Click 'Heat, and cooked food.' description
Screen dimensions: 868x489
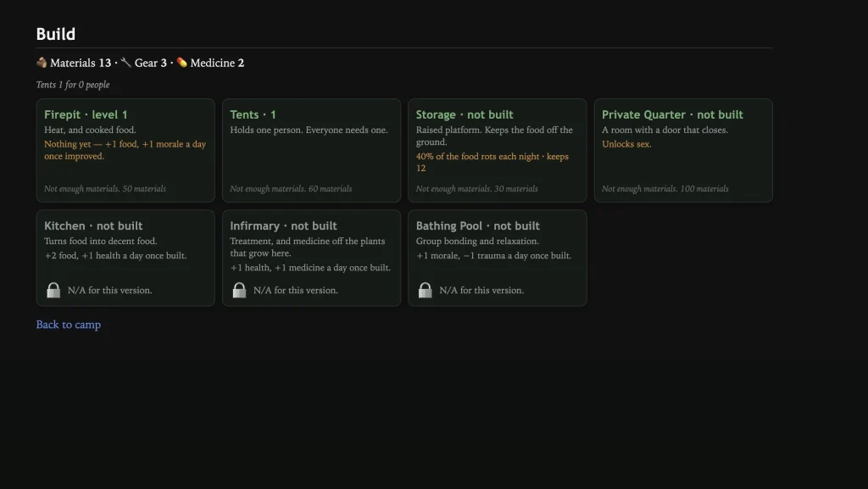(90, 130)
